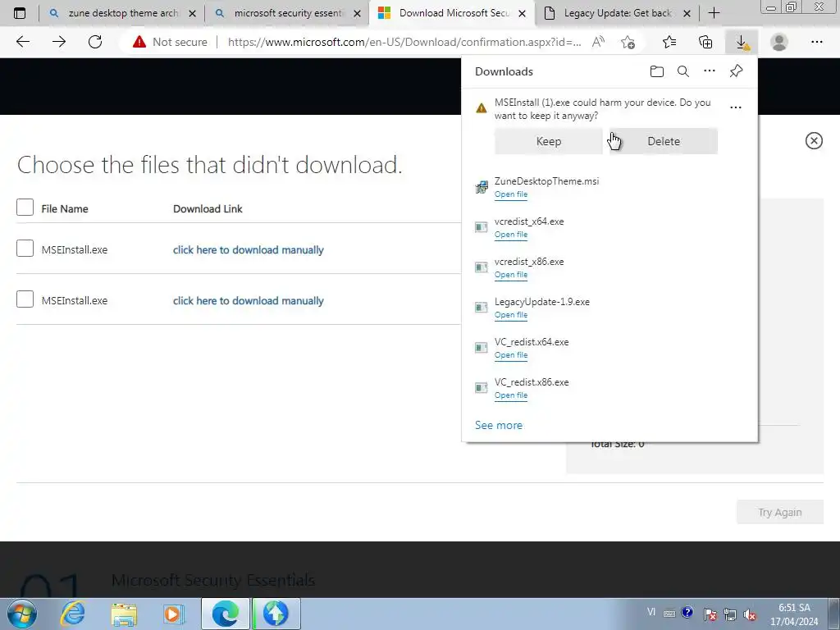Go back to the previous page
This screenshot has width=840, height=630.
[x=22, y=42]
